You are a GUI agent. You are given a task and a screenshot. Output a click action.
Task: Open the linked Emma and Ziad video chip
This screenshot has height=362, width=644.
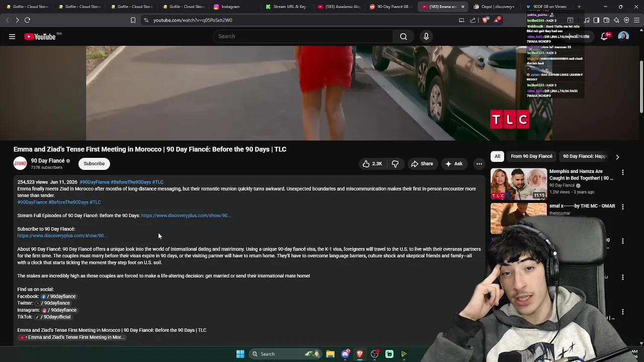(72, 337)
